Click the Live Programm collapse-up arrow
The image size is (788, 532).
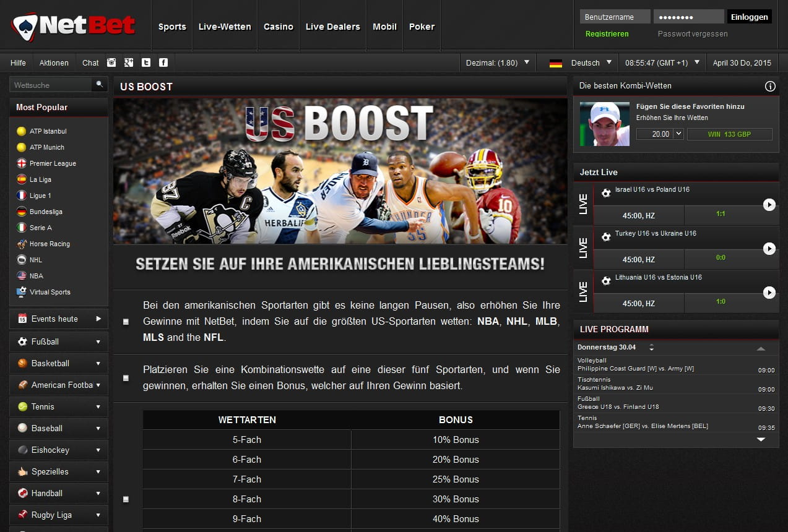pyautogui.click(x=761, y=349)
